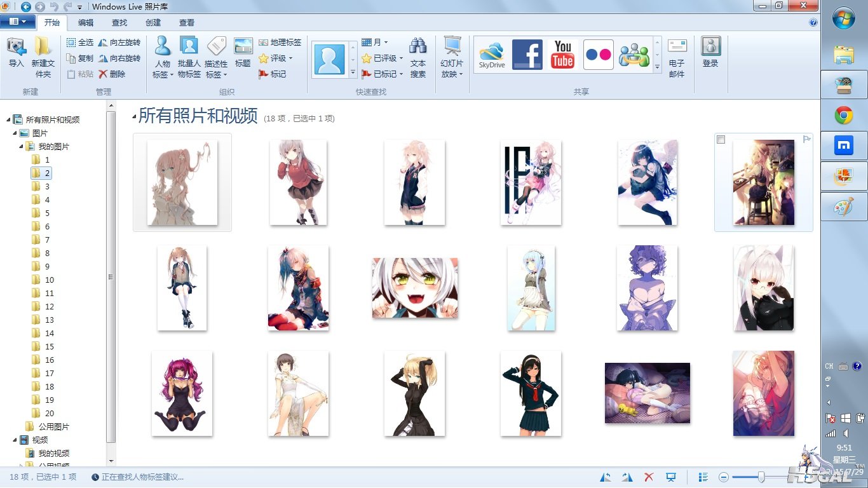Collapse the 我的图片 tree node
The width and height of the screenshot is (868, 488).
[22, 147]
